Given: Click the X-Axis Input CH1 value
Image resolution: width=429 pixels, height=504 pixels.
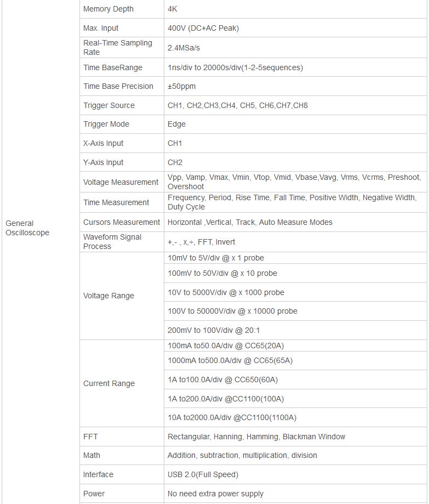Looking at the screenshot, I should [175, 143].
